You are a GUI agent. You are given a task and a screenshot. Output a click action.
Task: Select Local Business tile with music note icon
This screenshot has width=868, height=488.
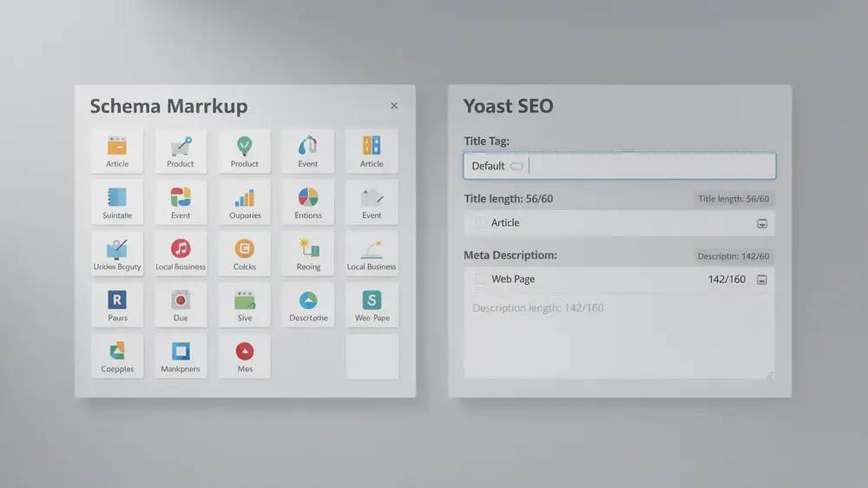[x=181, y=254]
